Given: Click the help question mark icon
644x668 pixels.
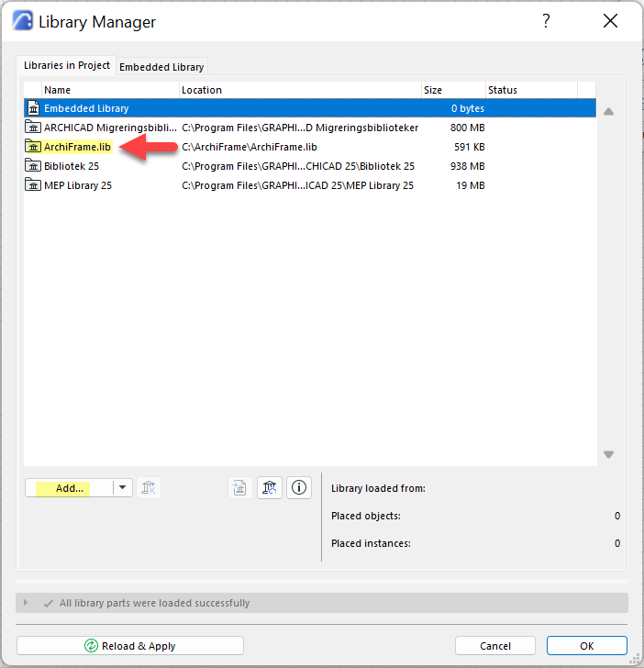Looking at the screenshot, I should (x=546, y=21).
